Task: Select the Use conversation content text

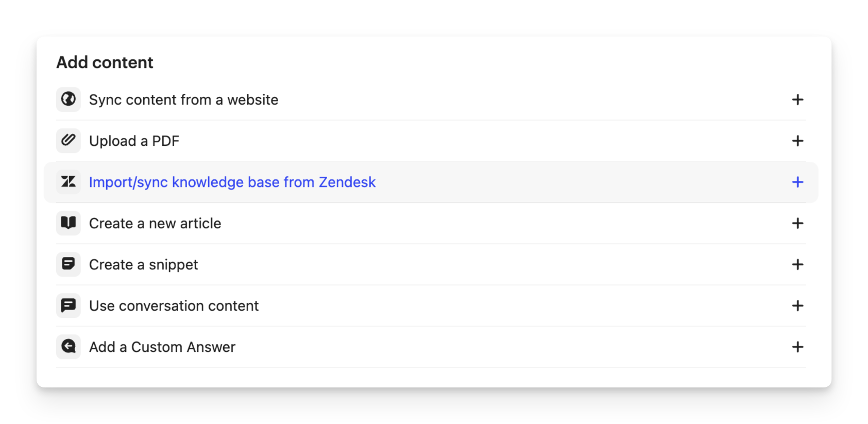Action: coord(174,306)
